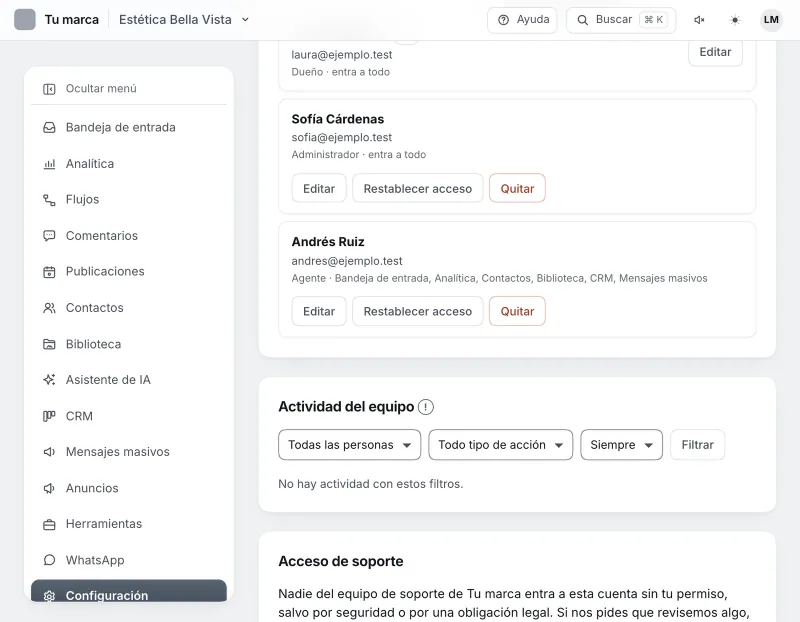Screen dimensions: 800x622
Task: Click the Bandeja de entrada inbox icon
Action: (x=49, y=128)
